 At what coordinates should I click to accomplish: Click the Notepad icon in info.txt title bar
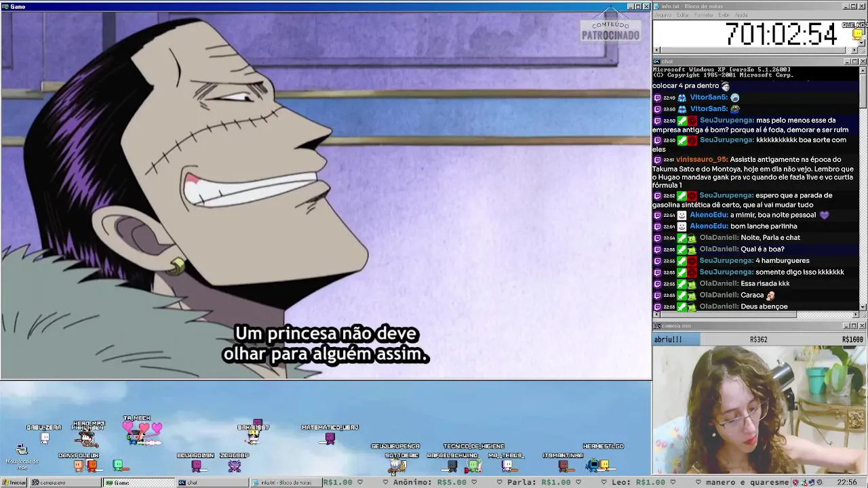point(657,6)
